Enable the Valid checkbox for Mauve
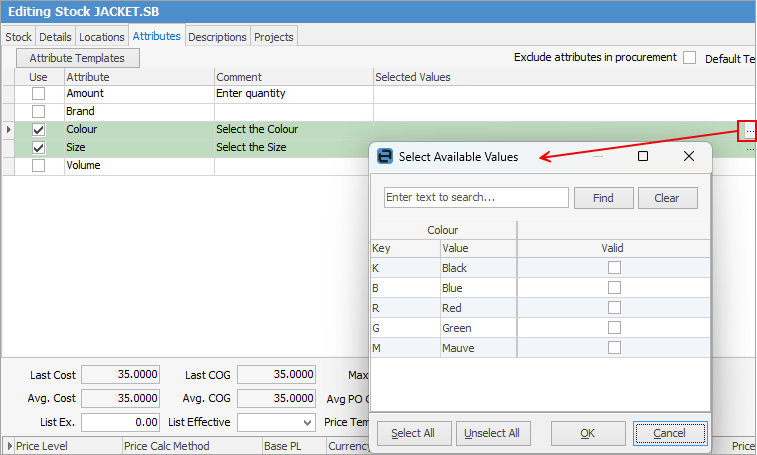757x455 pixels. [x=614, y=348]
